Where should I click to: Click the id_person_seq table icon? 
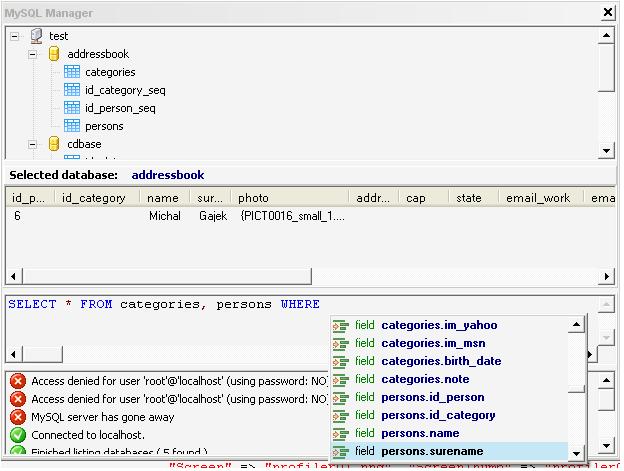[72, 108]
